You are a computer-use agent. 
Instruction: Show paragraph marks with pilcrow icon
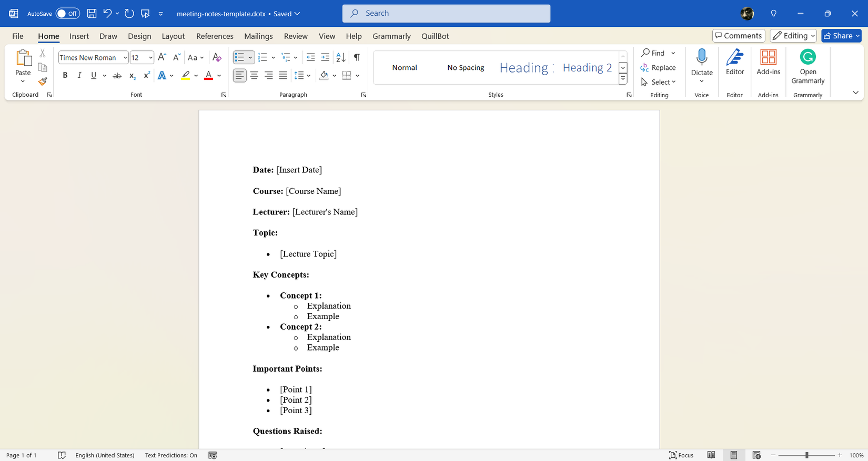pos(357,57)
